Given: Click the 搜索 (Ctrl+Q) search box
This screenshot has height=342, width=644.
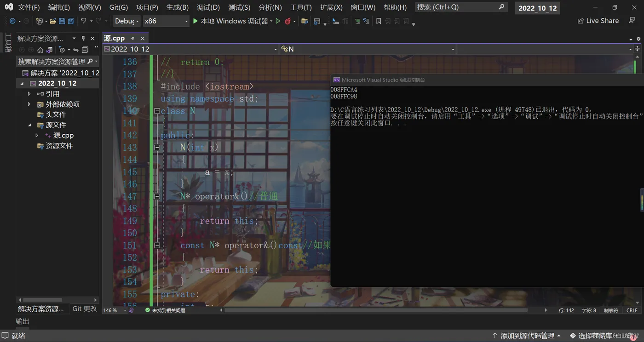Looking at the screenshot, I should pyautogui.click(x=461, y=7).
